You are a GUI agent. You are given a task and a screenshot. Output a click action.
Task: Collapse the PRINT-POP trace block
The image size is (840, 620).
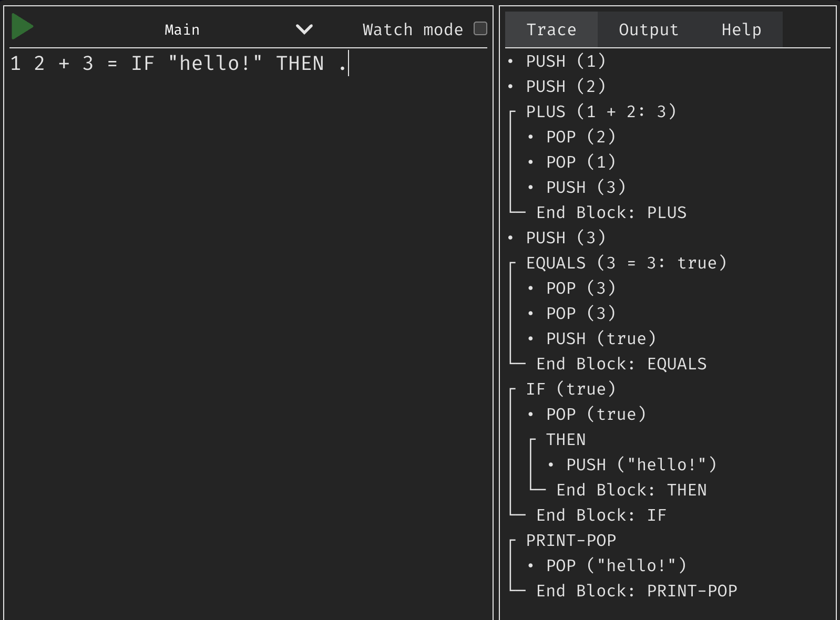[x=571, y=540]
